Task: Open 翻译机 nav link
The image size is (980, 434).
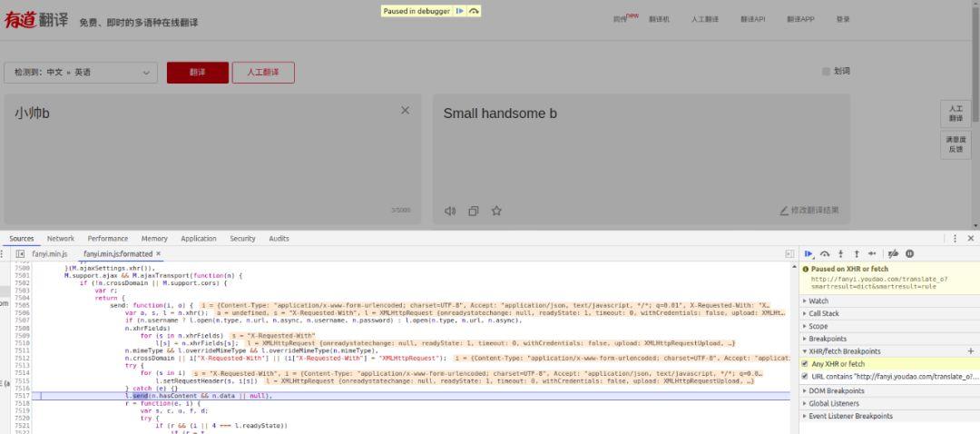Action: [659, 19]
